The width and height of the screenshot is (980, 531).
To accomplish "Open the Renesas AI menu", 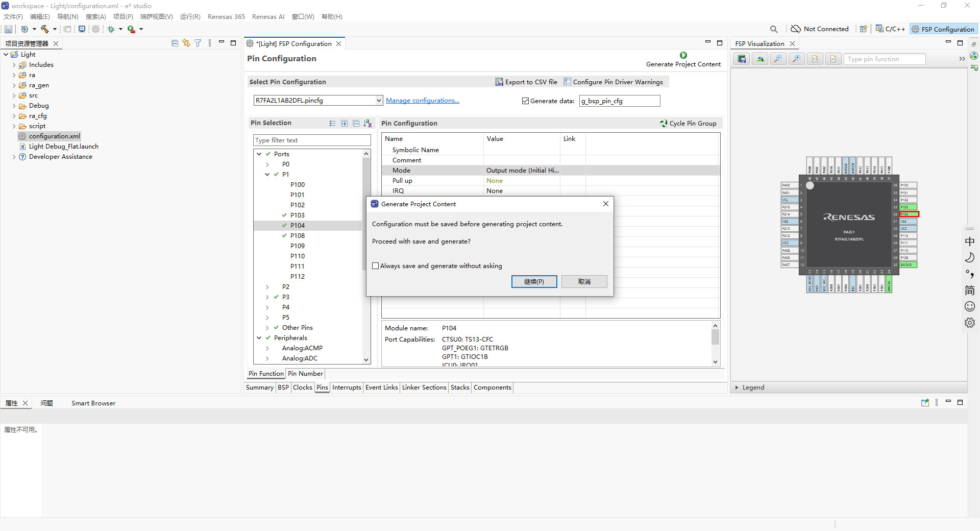I will click(x=268, y=16).
